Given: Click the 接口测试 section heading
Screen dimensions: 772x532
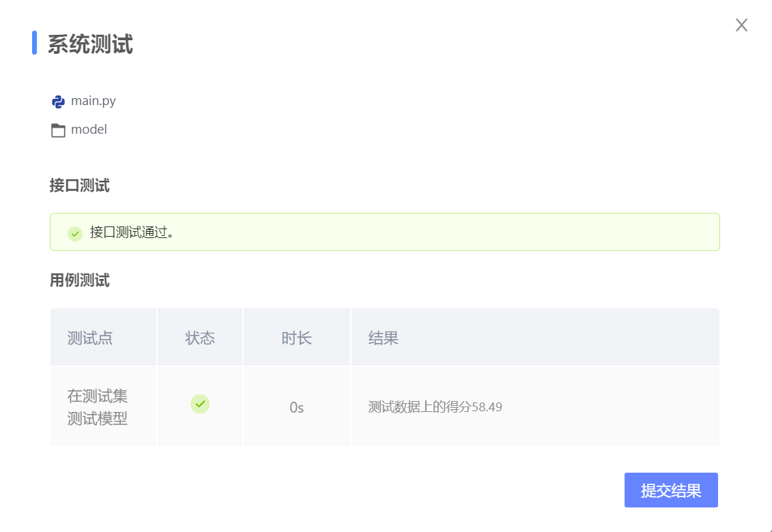Looking at the screenshot, I should (79, 186).
